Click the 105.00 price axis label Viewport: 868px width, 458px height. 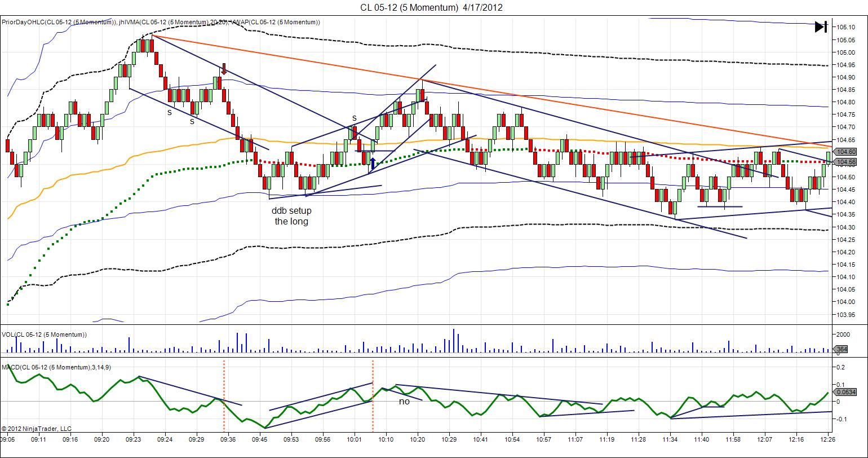point(847,52)
